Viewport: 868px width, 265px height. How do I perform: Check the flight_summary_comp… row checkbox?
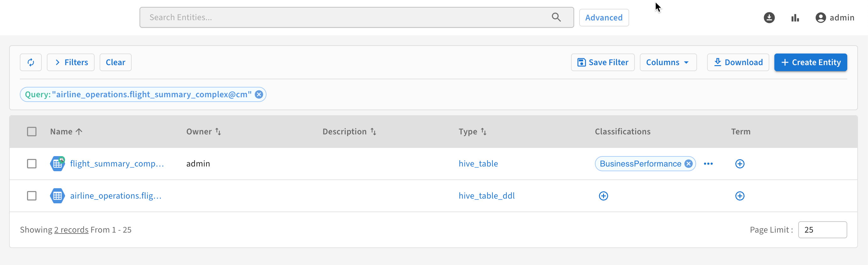click(32, 164)
